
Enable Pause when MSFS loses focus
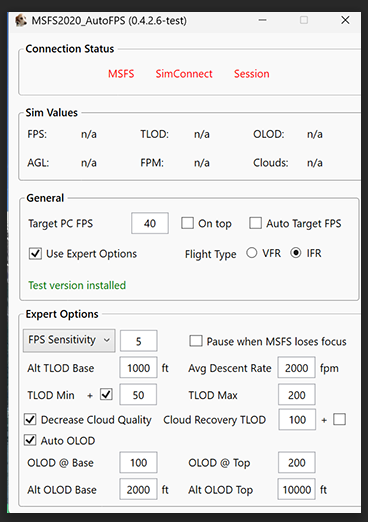click(196, 341)
